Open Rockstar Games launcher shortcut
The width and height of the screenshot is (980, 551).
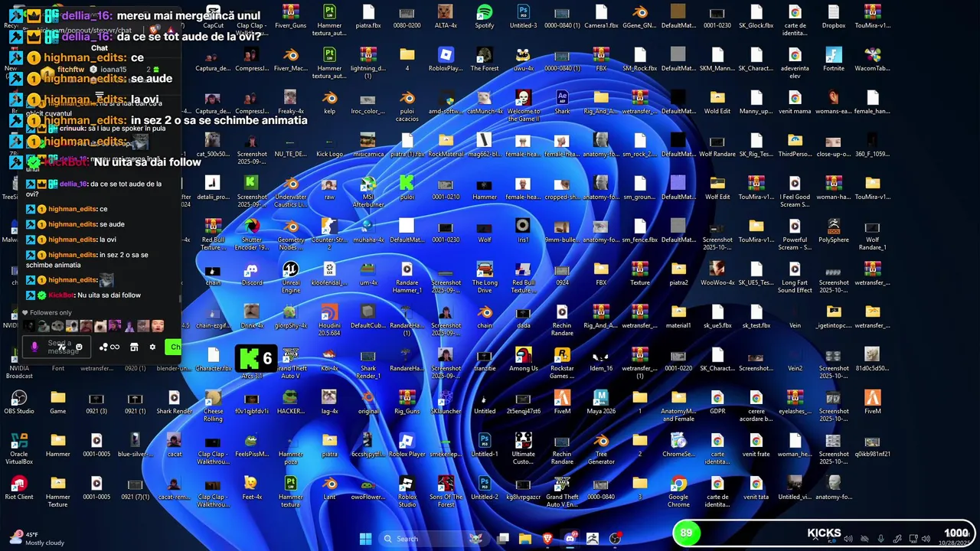point(562,362)
